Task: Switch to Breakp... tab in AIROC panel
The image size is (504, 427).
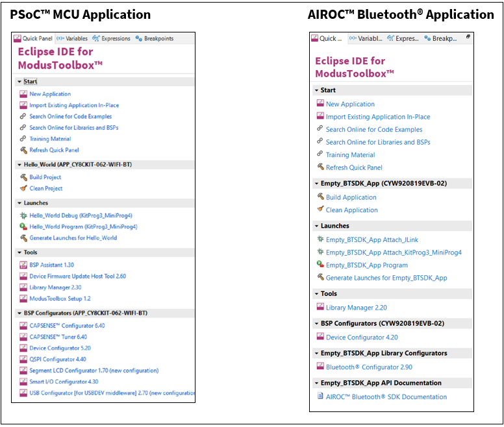Action: [x=441, y=38]
